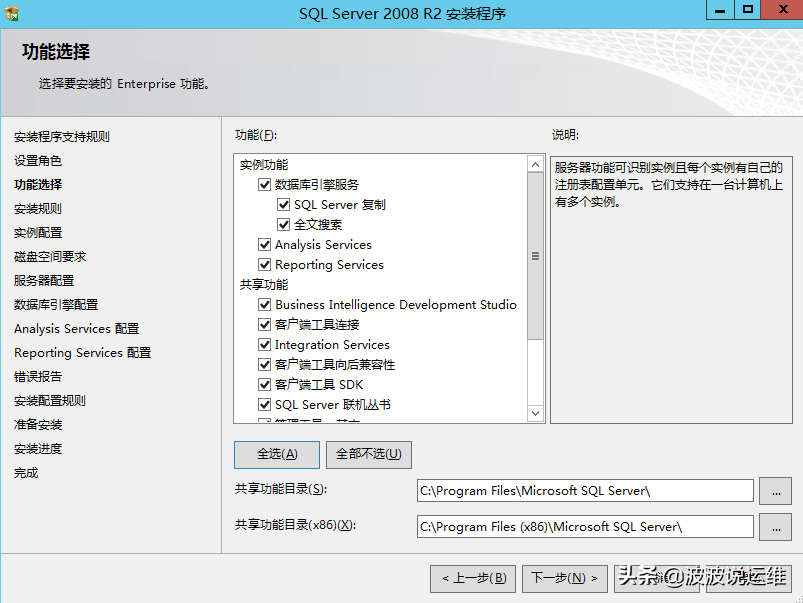Image resolution: width=803 pixels, height=603 pixels.
Task: Toggle 全文搜索 checkbox
Action: [x=283, y=224]
